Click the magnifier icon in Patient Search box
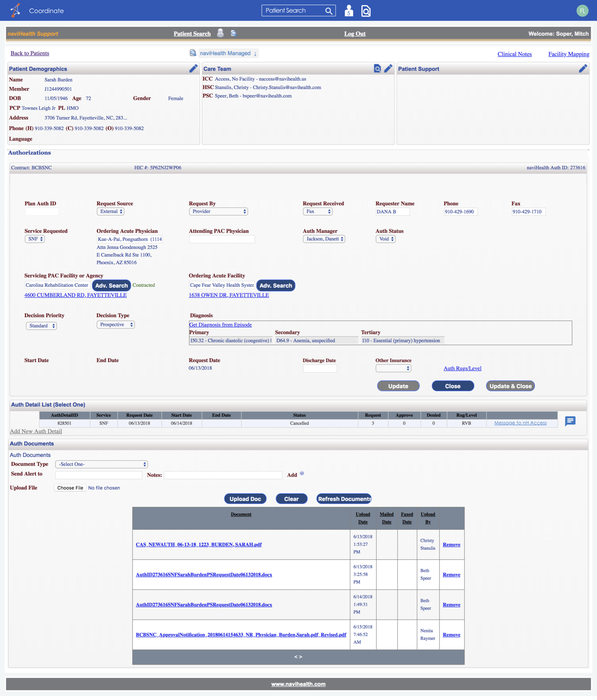This screenshot has width=597, height=700. 328,11
